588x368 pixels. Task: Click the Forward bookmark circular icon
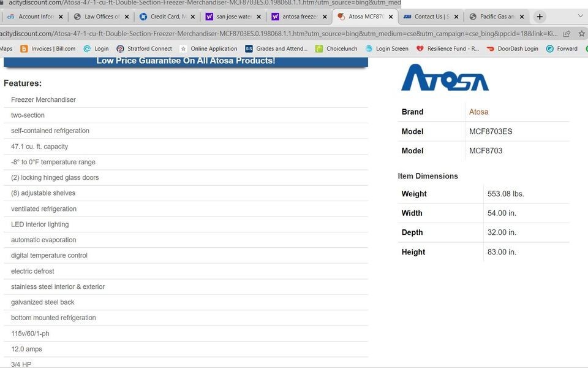550,48
